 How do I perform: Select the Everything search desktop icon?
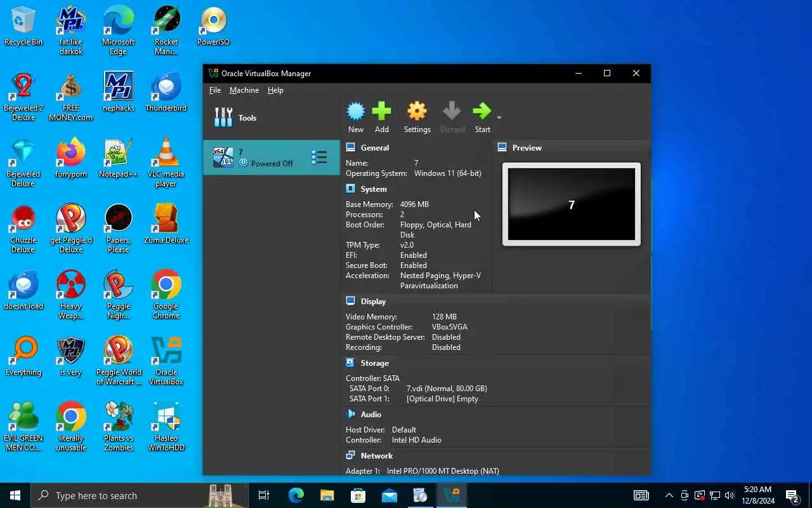coord(23,356)
